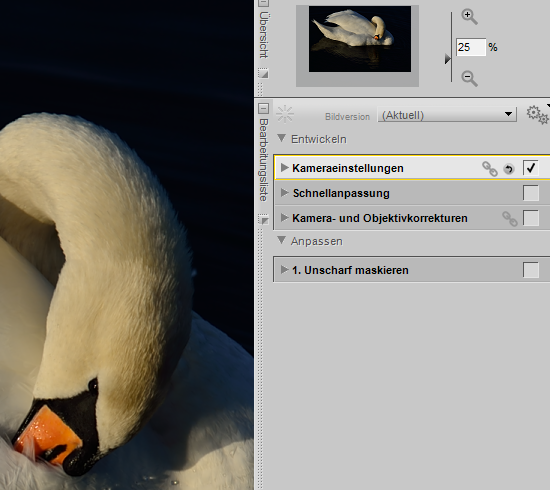Reset Kameraeinstellungen with the undo arrow icon
550x490 pixels.
coord(509,169)
